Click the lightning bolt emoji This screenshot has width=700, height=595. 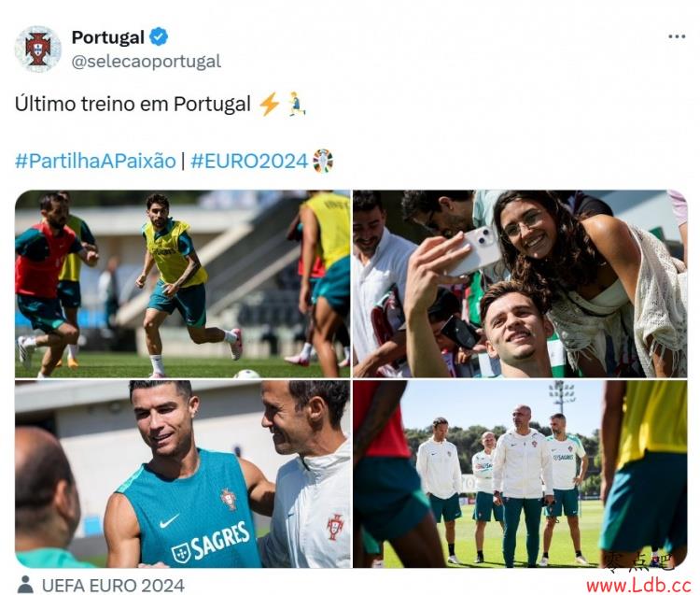click(x=269, y=104)
